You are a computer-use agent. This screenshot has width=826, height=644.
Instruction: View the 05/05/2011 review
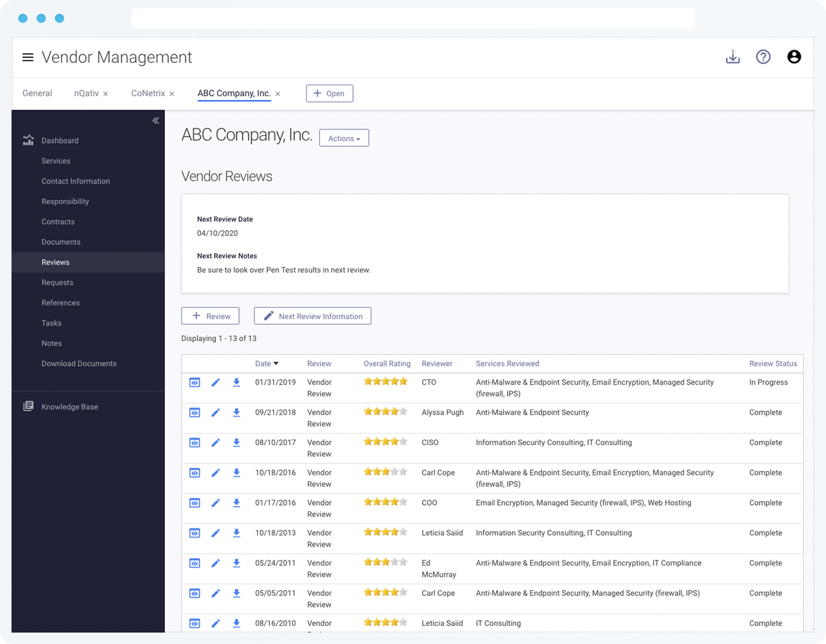coord(195,594)
